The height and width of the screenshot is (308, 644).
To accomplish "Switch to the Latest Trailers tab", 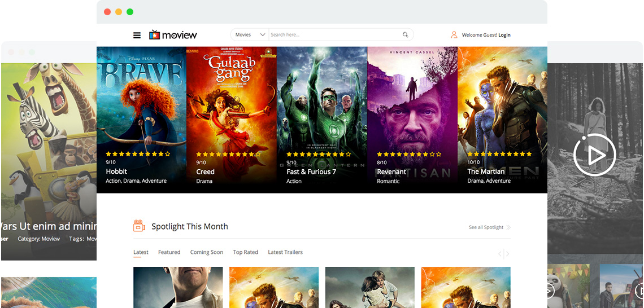I will [285, 252].
